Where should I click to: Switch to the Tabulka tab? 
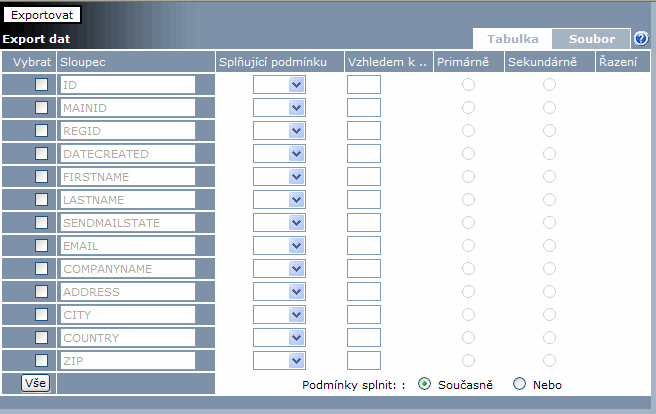click(x=513, y=39)
